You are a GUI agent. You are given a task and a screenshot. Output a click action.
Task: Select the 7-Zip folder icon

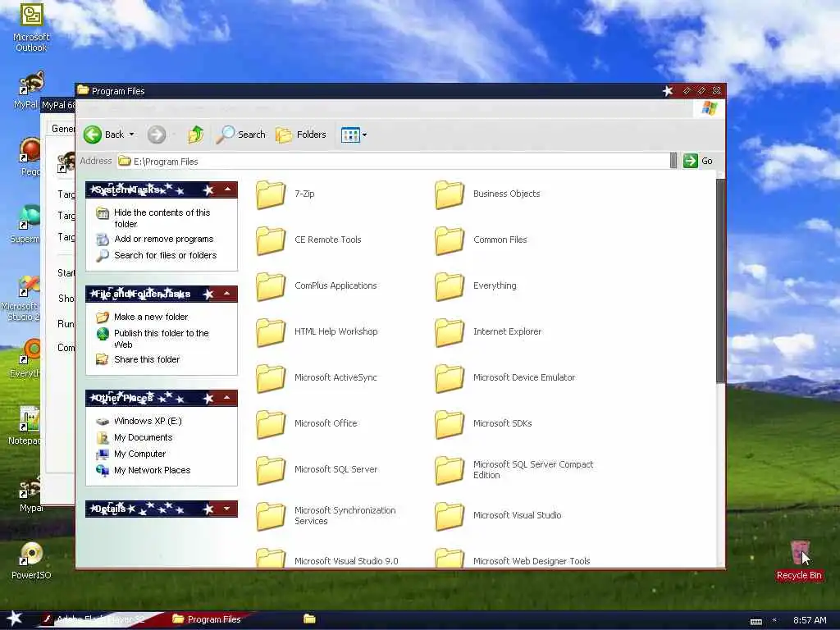click(x=271, y=194)
